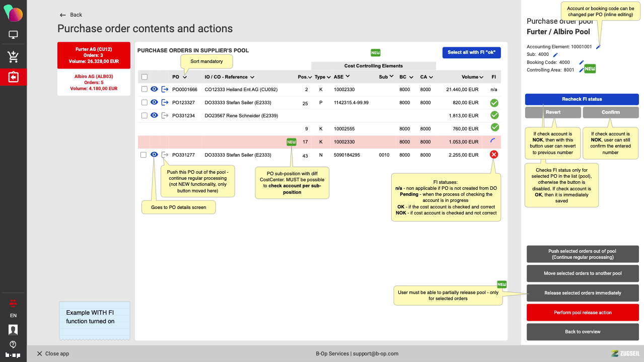Screen dimensions: 644x362
Task: Tick checkbox for PO0001666 row
Action: pos(145,89)
